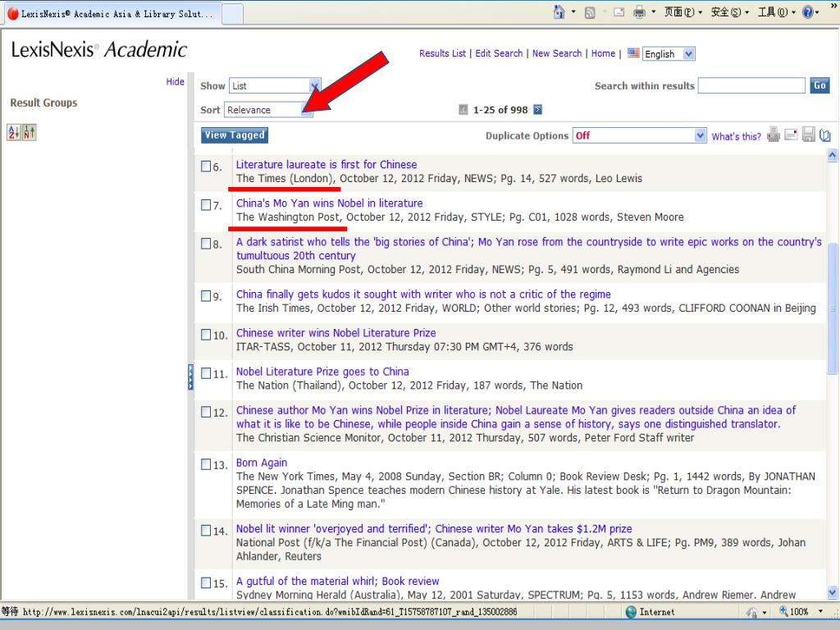Screen dimensions: 840x630
Task: Email documents using results envelope icon
Action: pos(791,135)
